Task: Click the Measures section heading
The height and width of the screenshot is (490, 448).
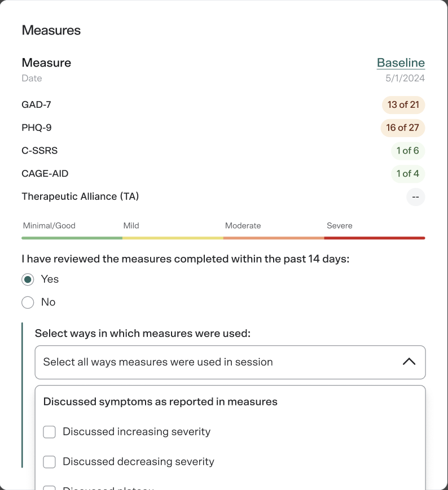Action: point(51,30)
